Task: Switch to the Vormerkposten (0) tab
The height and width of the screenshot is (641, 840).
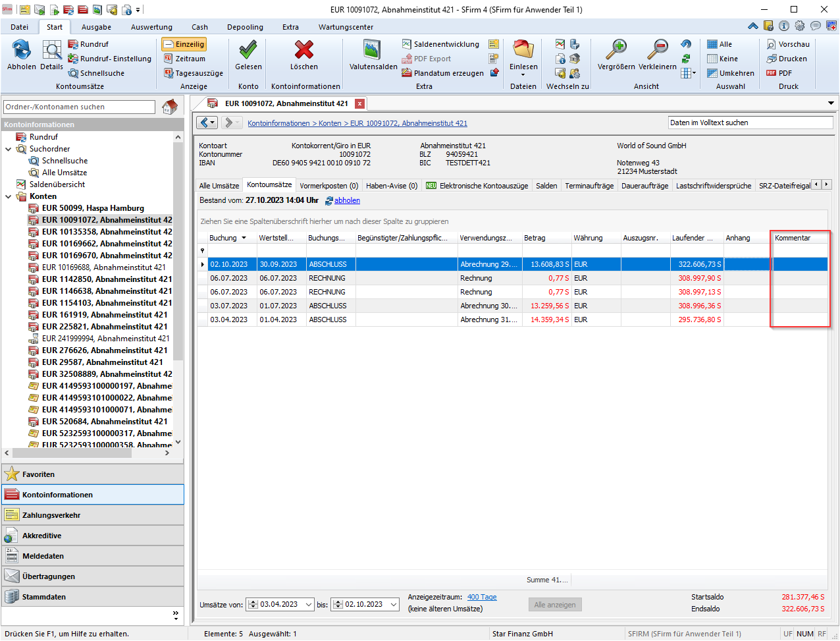Action: coord(329,186)
